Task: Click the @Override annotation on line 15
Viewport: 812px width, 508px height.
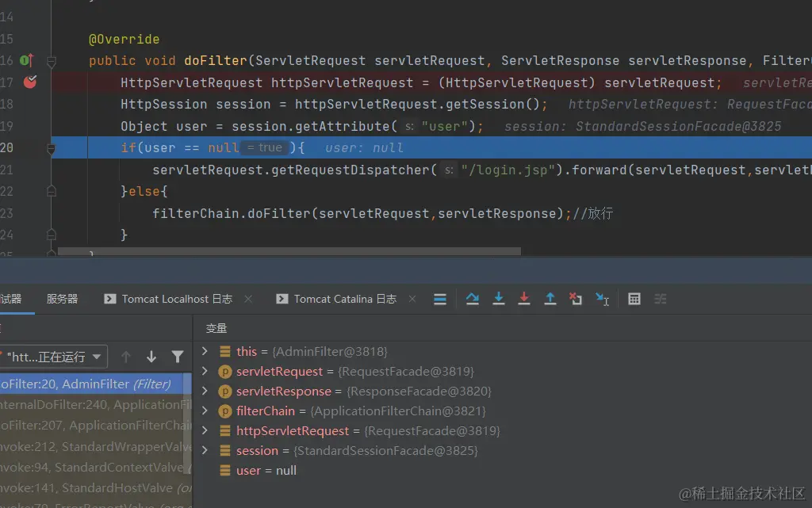Action: [124, 40]
